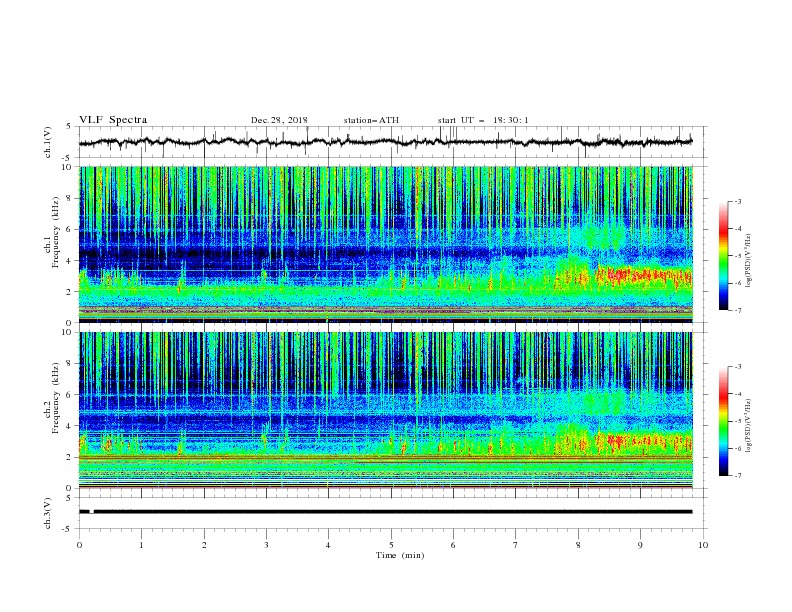Click the 'station=ATH' label

click(x=371, y=120)
